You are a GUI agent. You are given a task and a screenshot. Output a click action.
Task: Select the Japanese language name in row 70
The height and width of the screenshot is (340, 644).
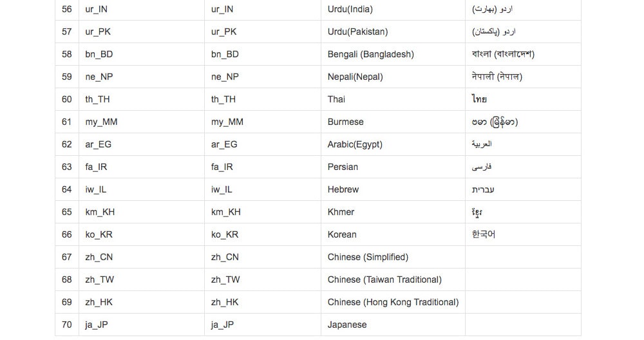tap(346, 325)
